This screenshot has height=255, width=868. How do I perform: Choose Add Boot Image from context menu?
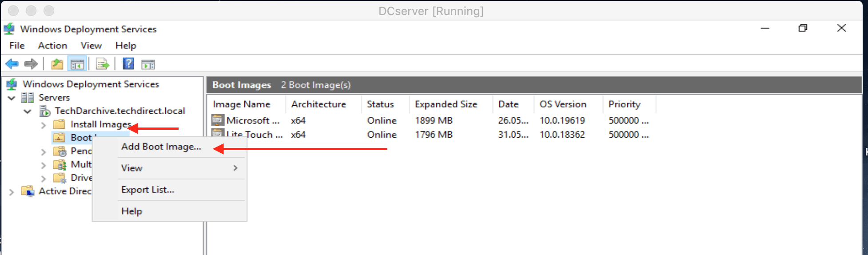[x=161, y=147]
